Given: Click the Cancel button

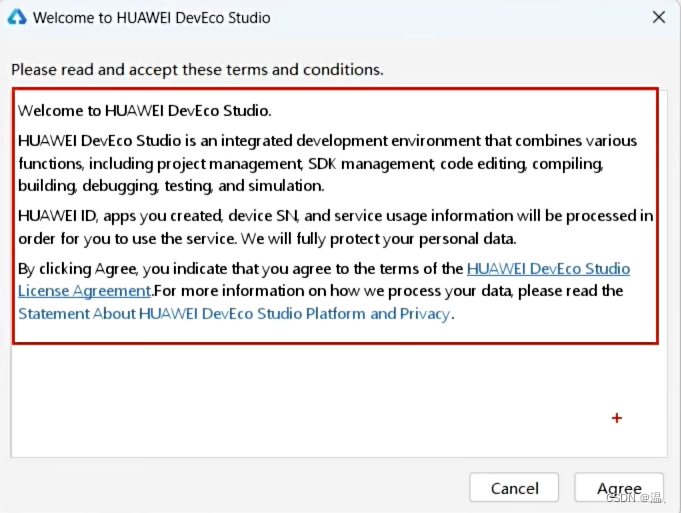Looking at the screenshot, I should coord(514,487).
